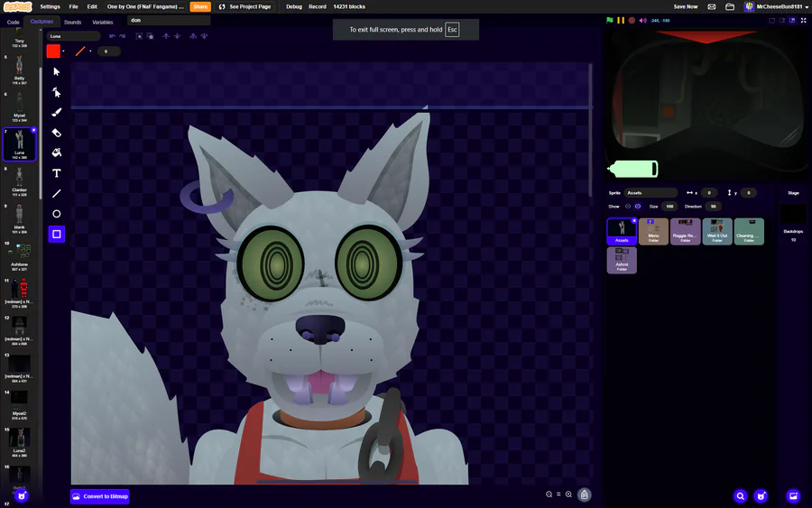The height and width of the screenshot is (508, 812).
Task: Switch to the Code tab
Action: point(13,23)
